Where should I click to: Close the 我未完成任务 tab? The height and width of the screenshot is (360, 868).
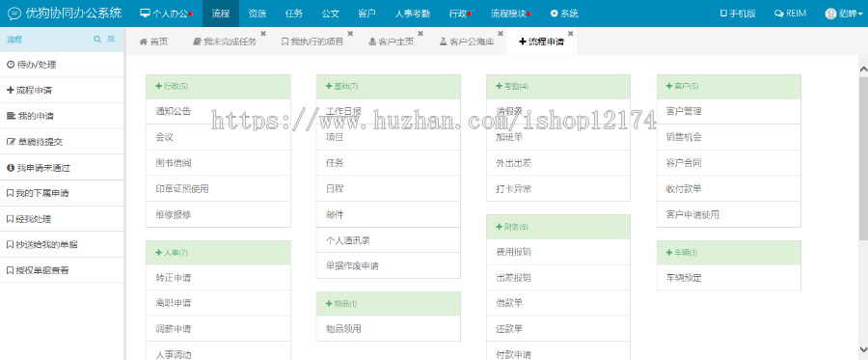pyautogui.click(x=263, y=33)
